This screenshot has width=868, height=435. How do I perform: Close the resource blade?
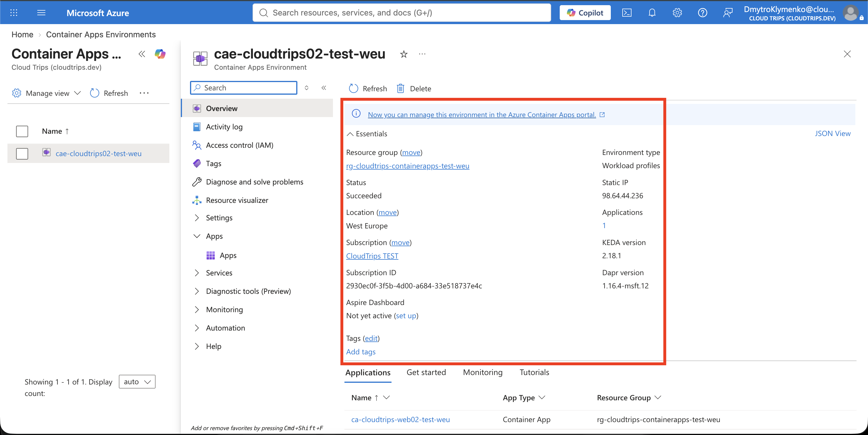click(847, 54)
